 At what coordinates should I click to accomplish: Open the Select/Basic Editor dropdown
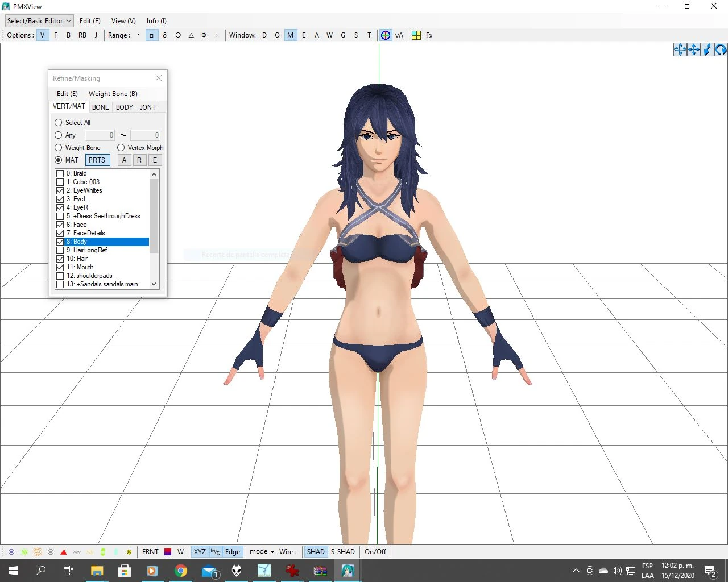coord(39,21)
